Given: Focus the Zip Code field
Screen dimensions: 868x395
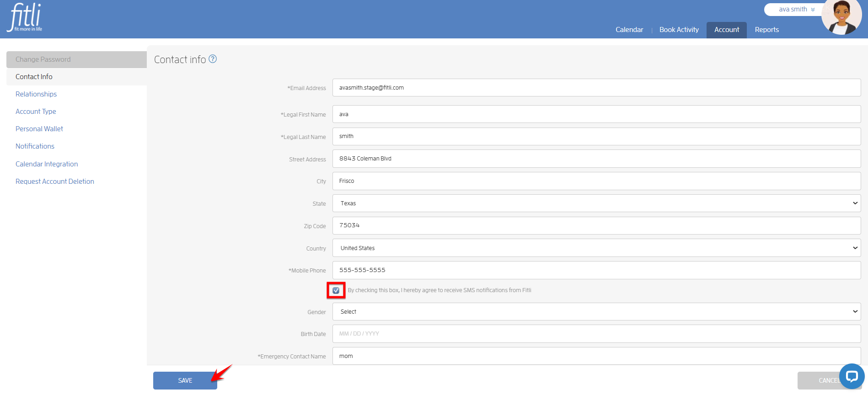Looking at the screenshot, I should pos(596,225).
